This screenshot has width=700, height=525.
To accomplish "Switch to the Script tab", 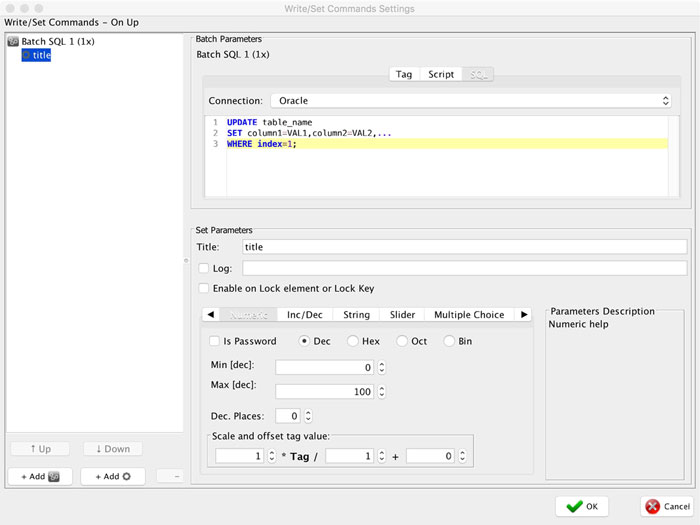I will 441,75.
